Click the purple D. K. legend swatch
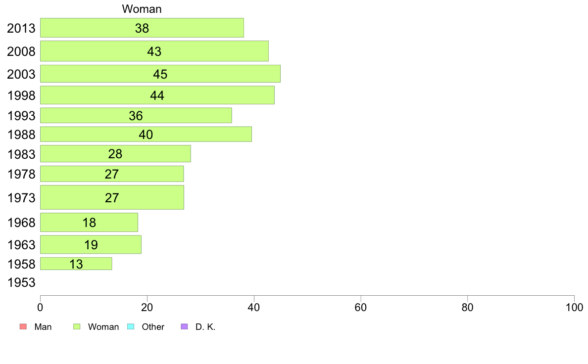The width and height of the screenshot is (588, 364). tap(184, 326)
